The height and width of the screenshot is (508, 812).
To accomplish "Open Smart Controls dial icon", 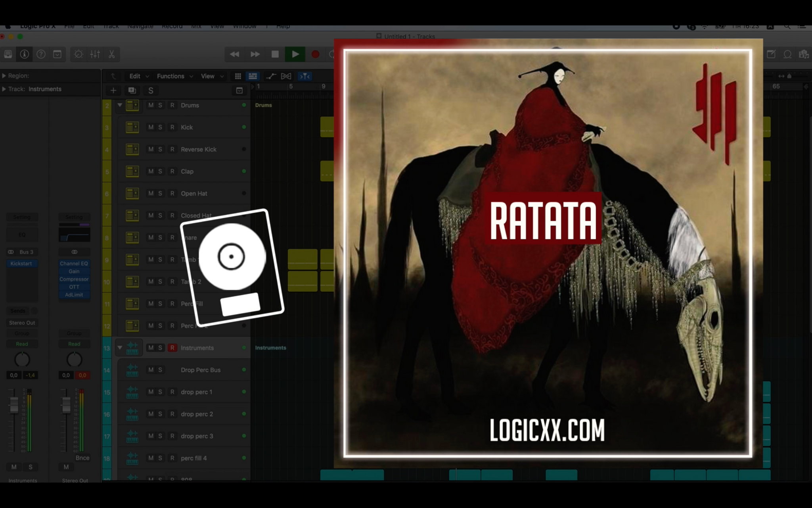I will (x=79, y=54).
